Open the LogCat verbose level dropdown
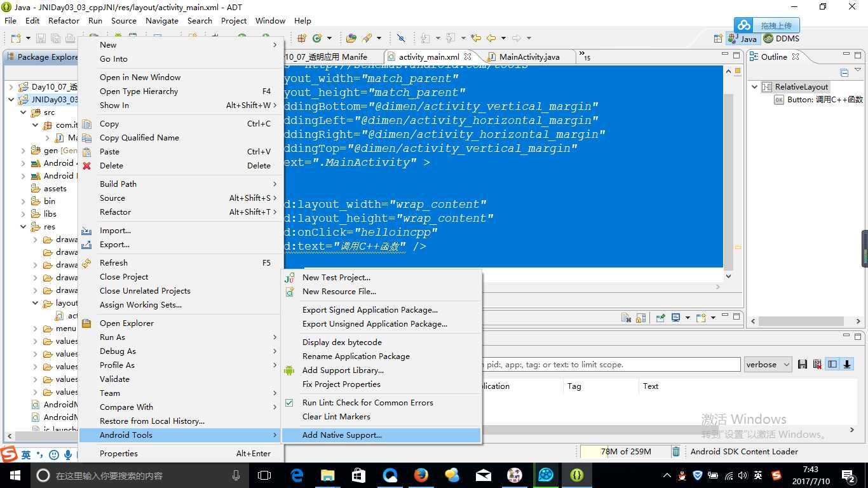 768,365
